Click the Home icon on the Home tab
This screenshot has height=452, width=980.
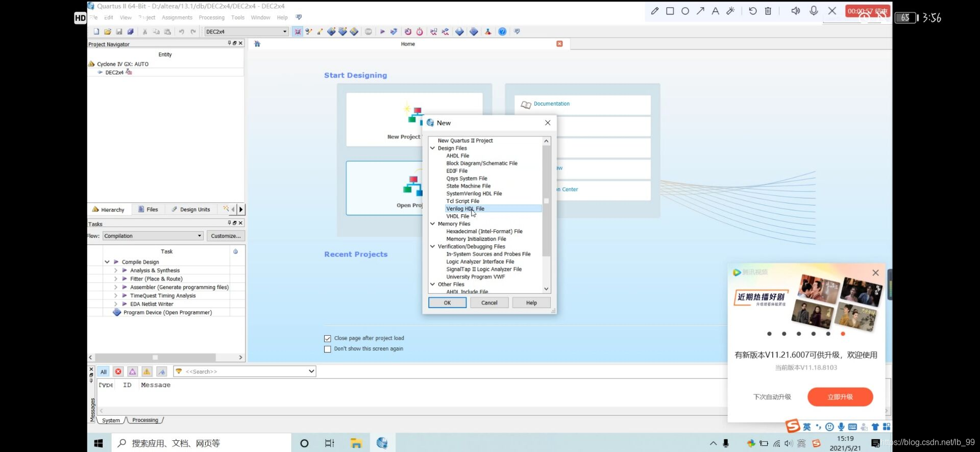tap(257, 44)
